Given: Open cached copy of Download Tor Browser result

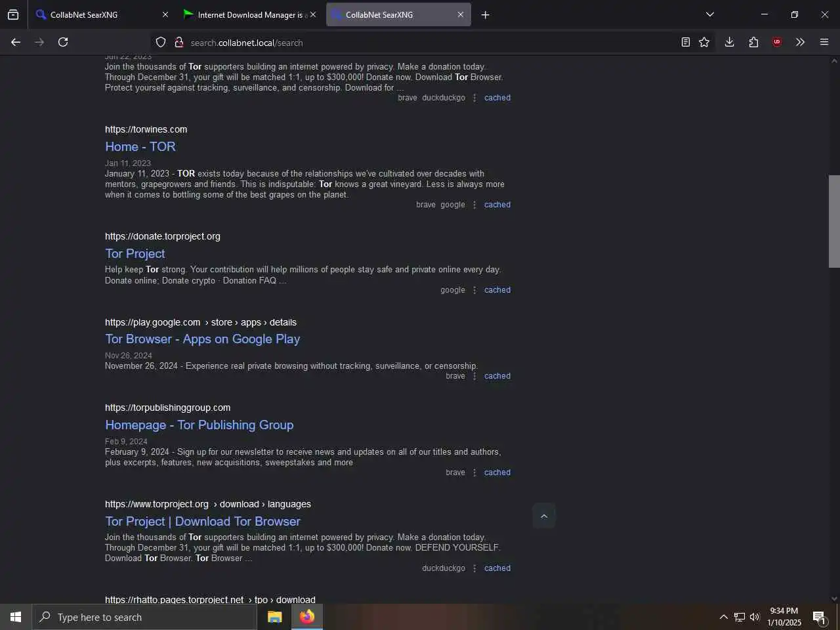Looking at the screenshot, I should pos(497,568).
